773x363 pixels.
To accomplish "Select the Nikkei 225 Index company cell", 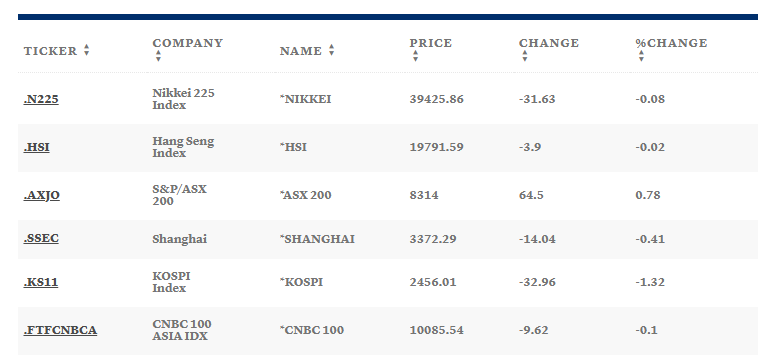I will 183,99.
